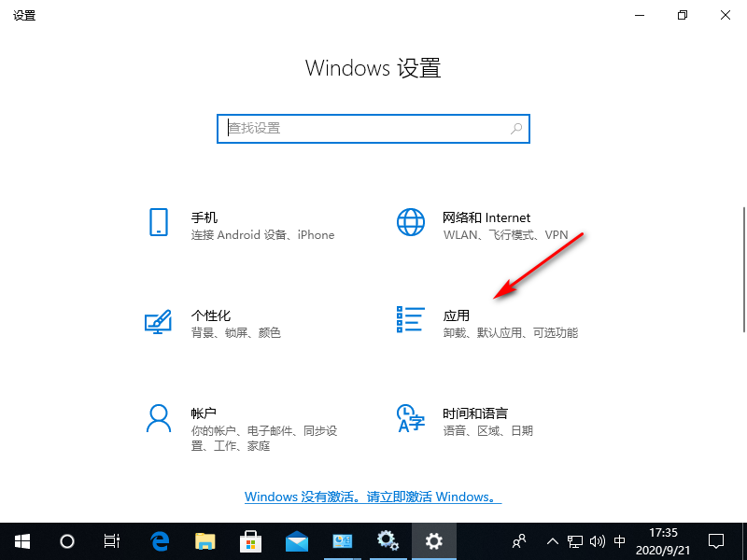Click the settings page vertical scrollbar
The width and height of the screenshot is (747, 560).
pyautogui.click(x=743, y=280)
